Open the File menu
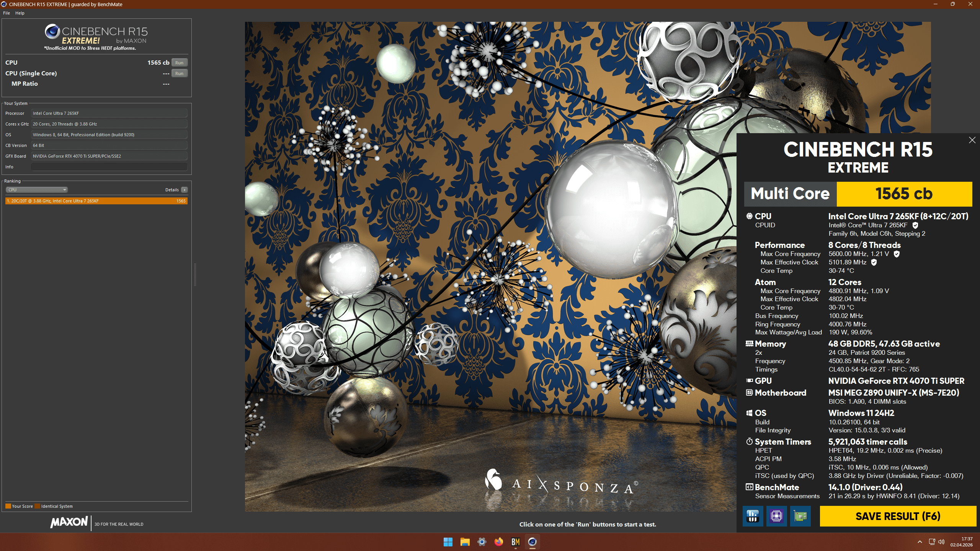 pyautogui.click(x=7, y=13)
